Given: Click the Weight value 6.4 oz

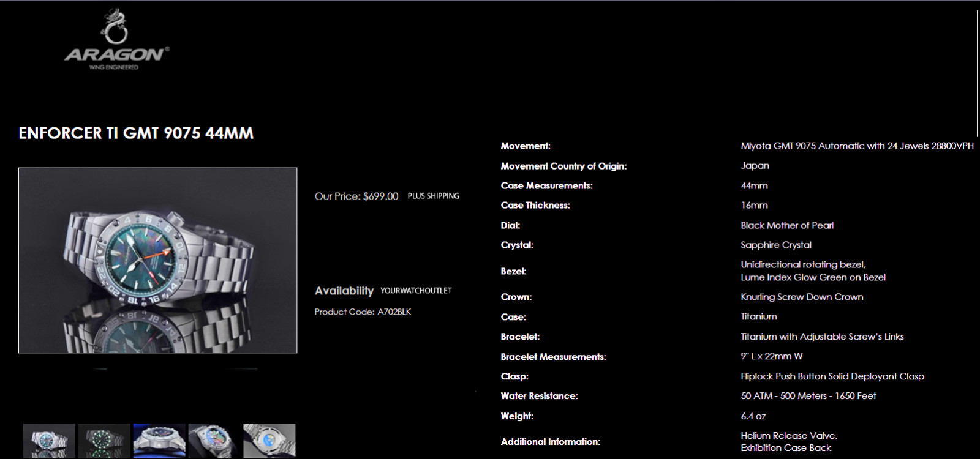Looking at the screenshot, I should tap(753, 416).
